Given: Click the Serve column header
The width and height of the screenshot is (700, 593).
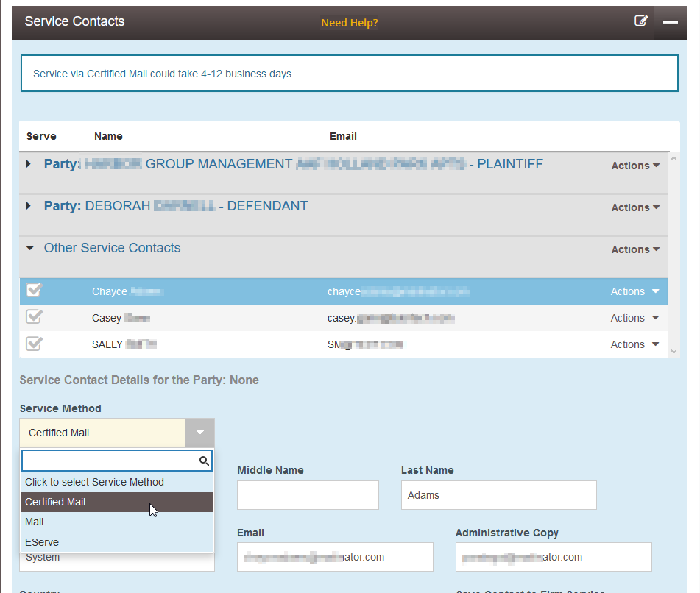Looking at the screenshot, I should (41, 136).
